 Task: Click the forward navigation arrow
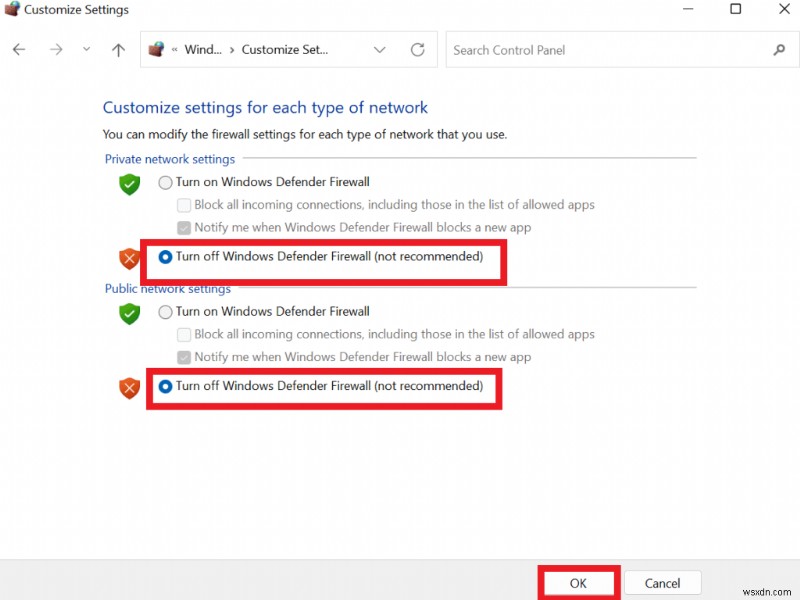point(55,50)
